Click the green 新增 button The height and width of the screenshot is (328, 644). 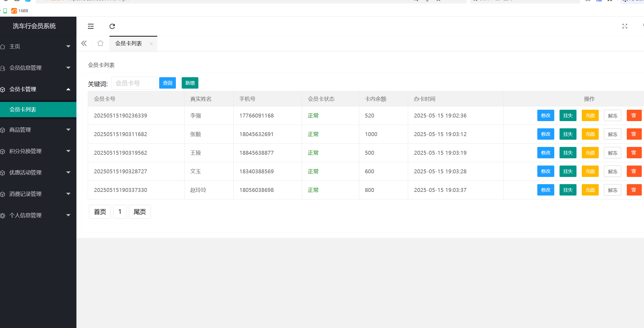[x=190, y=83]
